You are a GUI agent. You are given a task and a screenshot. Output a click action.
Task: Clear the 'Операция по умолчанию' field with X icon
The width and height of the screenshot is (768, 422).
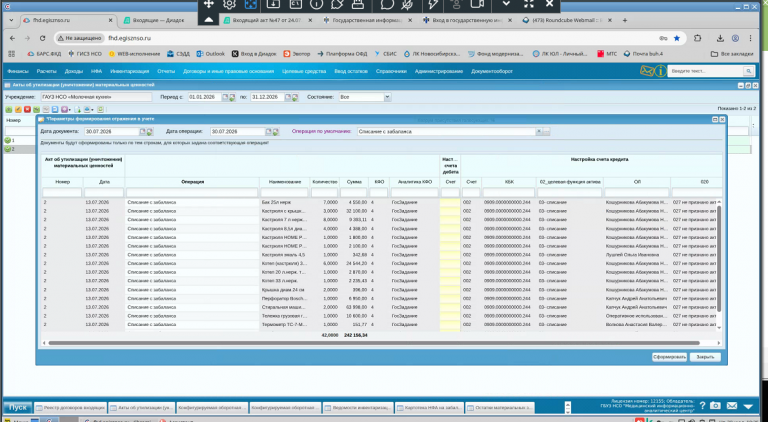[x=539, y=132]
